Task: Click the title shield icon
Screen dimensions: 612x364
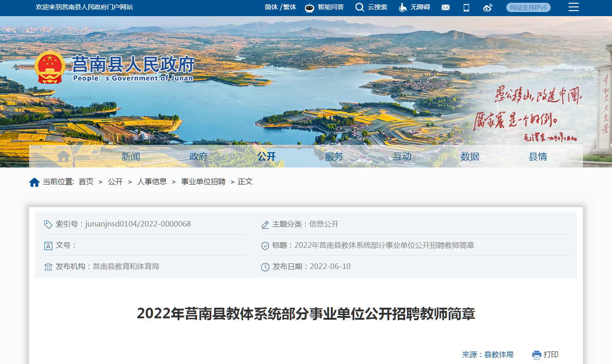Action: click(x=265, y=246)
